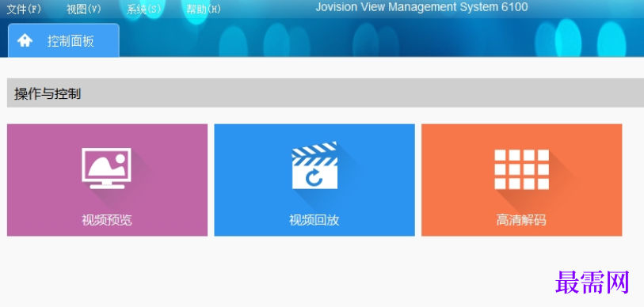
Task: Open 视频回放 tile label
Action: coord(314,220)
